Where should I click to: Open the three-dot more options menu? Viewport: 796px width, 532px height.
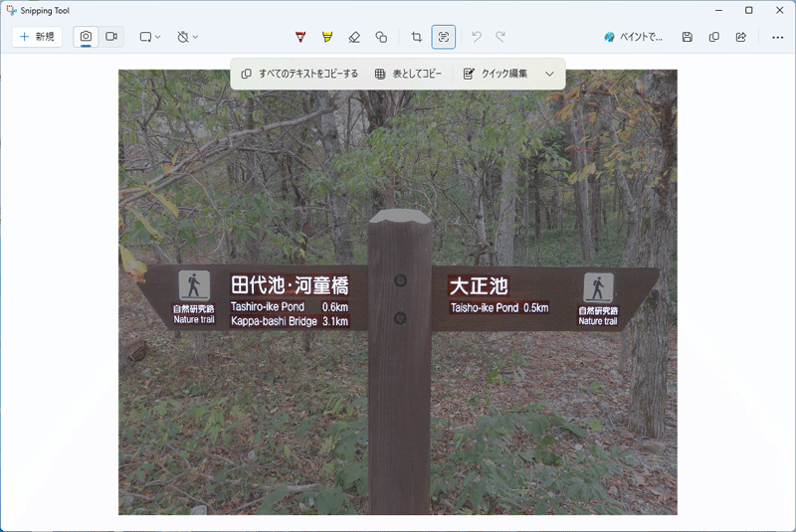[x=777, y=37]
